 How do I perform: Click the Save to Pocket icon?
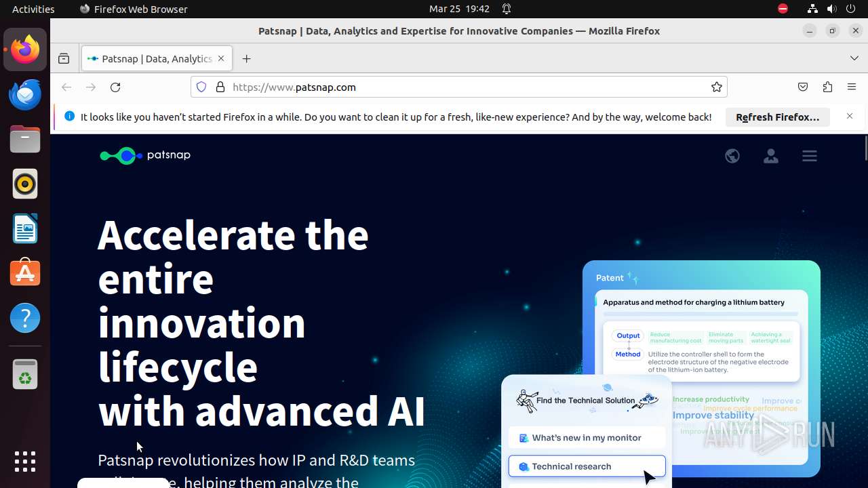pyautogui.click(x=803, y=87)
